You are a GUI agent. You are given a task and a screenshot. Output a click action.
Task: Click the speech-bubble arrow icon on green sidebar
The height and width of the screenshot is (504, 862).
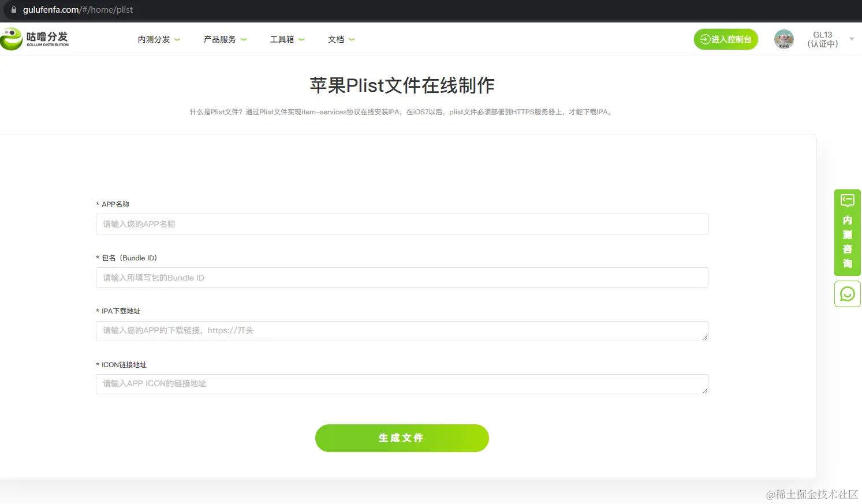pyautogui.click(x=847, y=200)
